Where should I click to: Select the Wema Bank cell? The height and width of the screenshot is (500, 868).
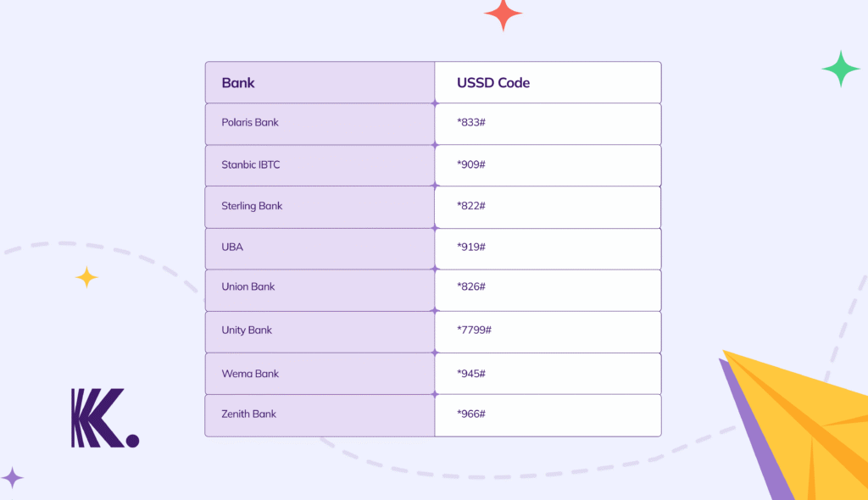pyautogui.click(x=320, y=374)
